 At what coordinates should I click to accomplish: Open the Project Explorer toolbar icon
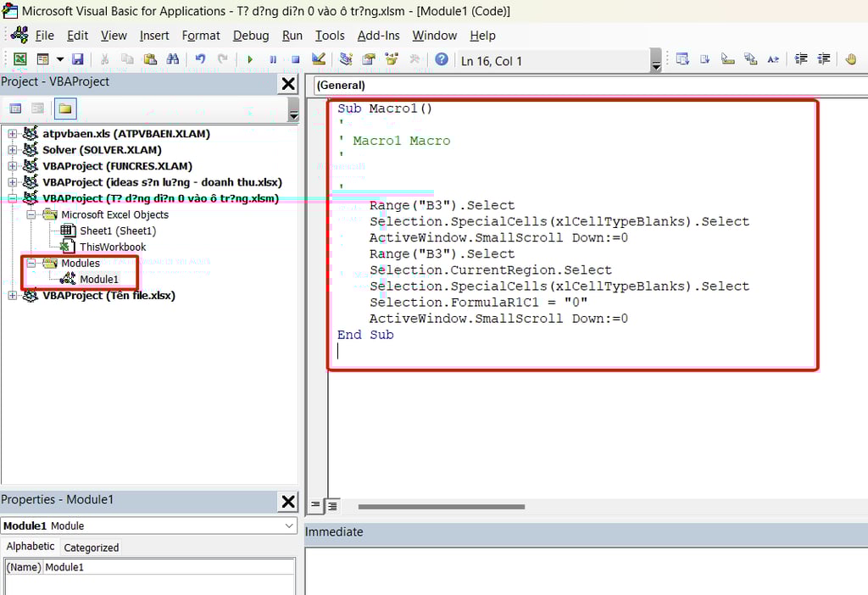pyautogui.click(x=346, y=58)
